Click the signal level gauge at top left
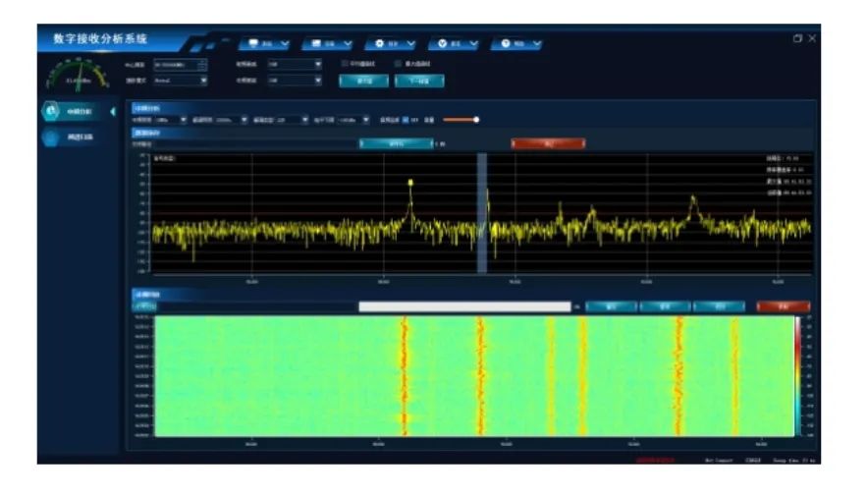Viewport: 868px width, 496px height. pos(77,75)
